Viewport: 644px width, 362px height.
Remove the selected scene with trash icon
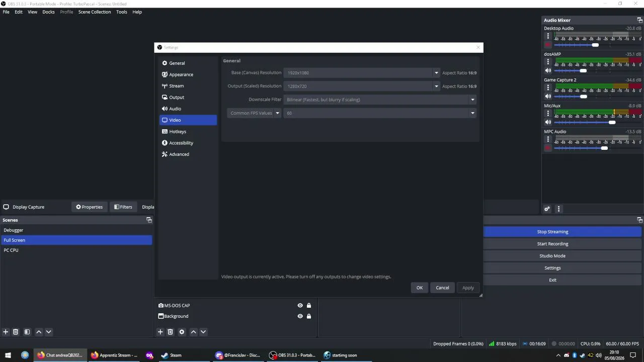coord(16,332)
